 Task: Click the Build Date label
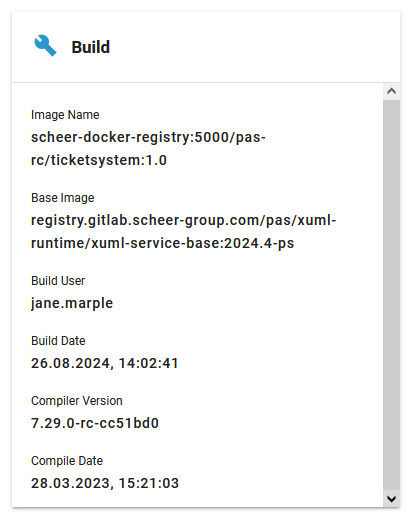tap(58, 341)
